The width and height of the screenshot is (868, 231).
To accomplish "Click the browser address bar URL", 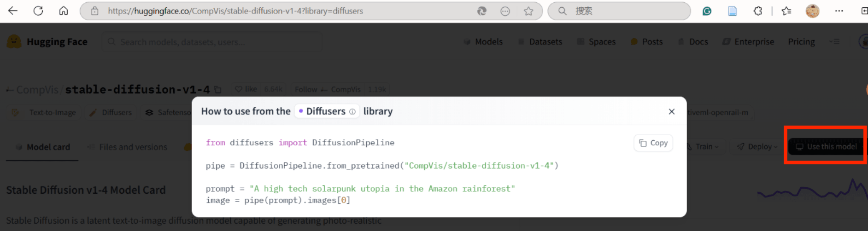I will (235, 11).
